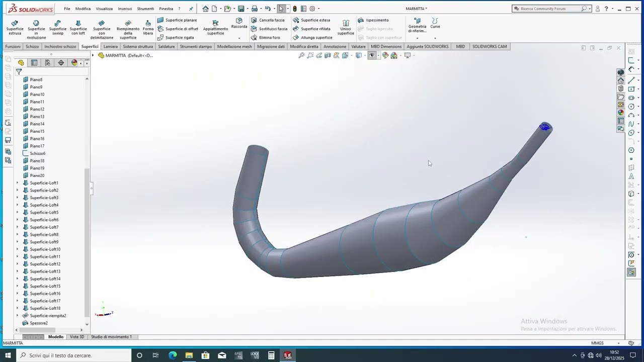Select the Appiattimento superficie tool
The image size is (644, 362).
[x=215, y=28]
